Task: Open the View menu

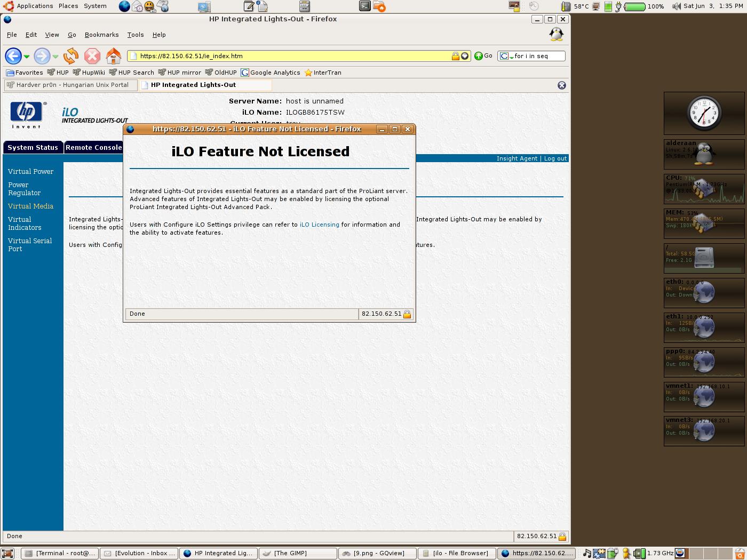Action: (x=52, y=35)
